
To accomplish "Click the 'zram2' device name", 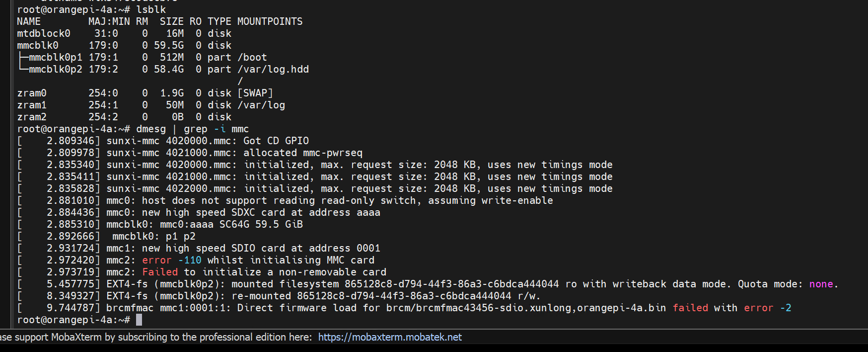I will click(x=32, y=117).
